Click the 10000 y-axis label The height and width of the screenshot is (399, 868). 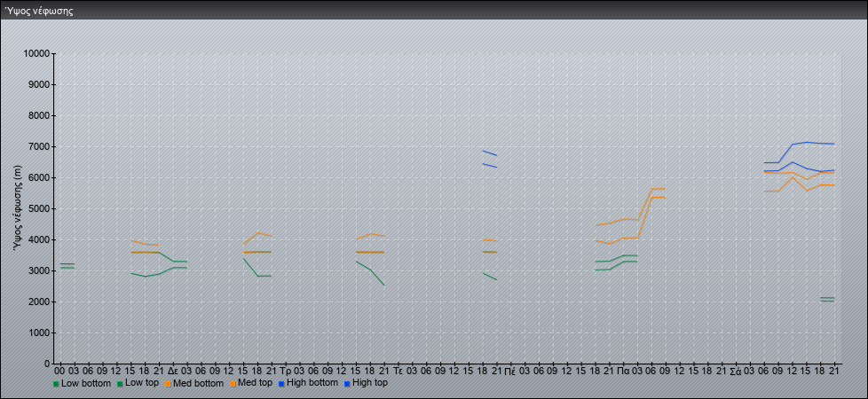(x=36, y=54)
